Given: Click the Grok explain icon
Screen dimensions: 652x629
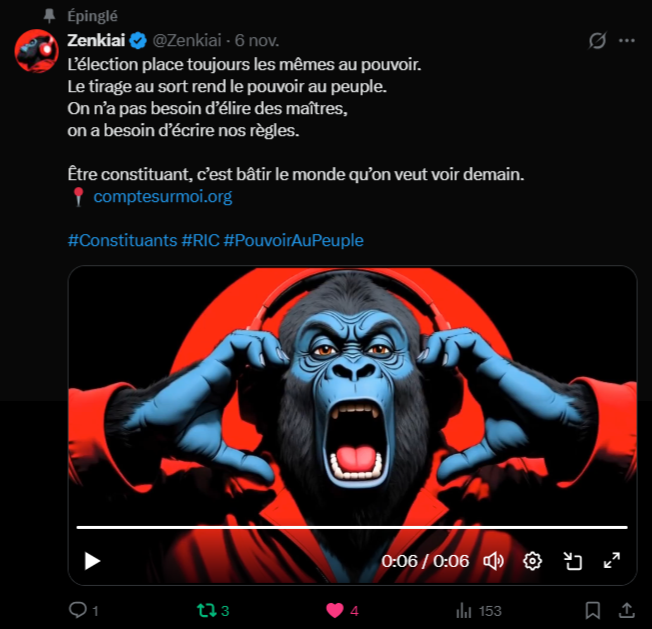Looking at the screenshot, I should tap(598, 41).
